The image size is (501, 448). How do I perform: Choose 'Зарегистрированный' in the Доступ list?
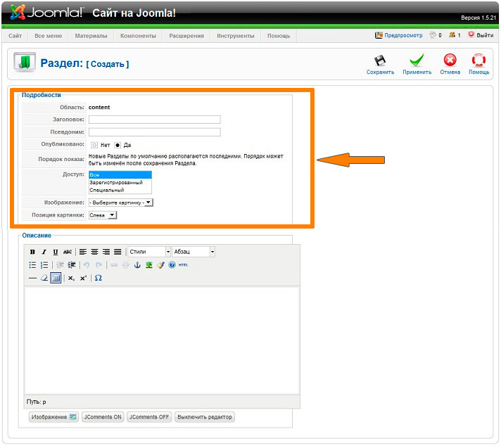(120, 182)
